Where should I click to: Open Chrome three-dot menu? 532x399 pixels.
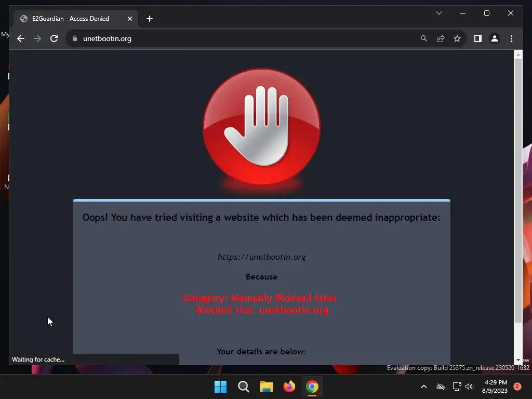(x=511, y=38)
